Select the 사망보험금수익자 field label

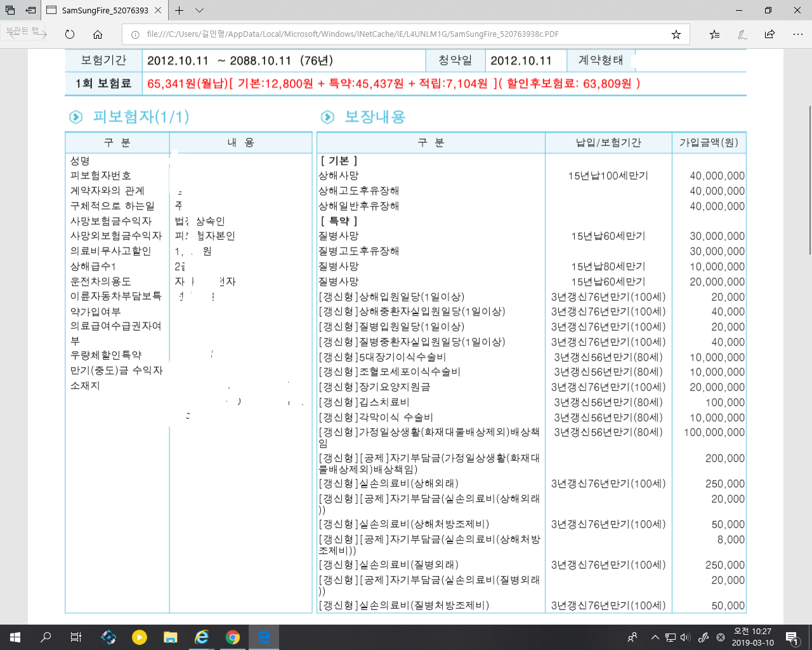(x=111, y=221)
